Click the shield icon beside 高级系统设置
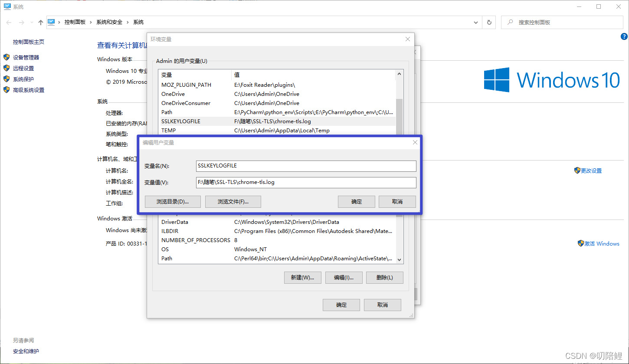The image size is (629, 364). tap(7, 90)
